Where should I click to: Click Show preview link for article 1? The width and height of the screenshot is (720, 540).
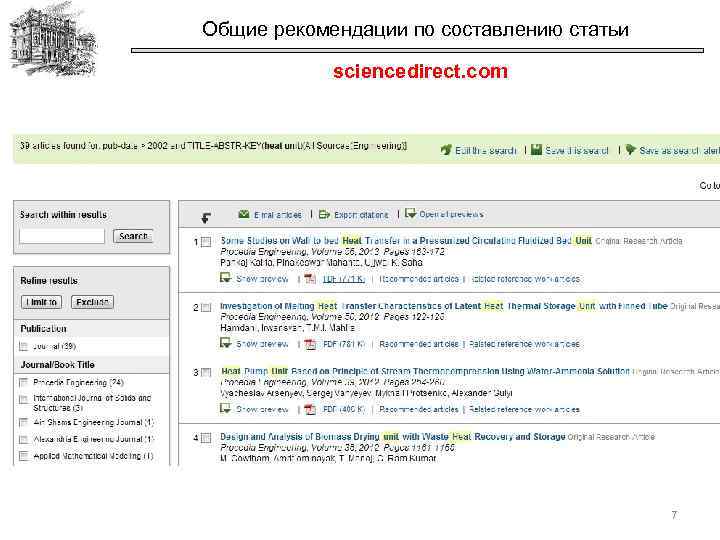click(x=262, y=279)
